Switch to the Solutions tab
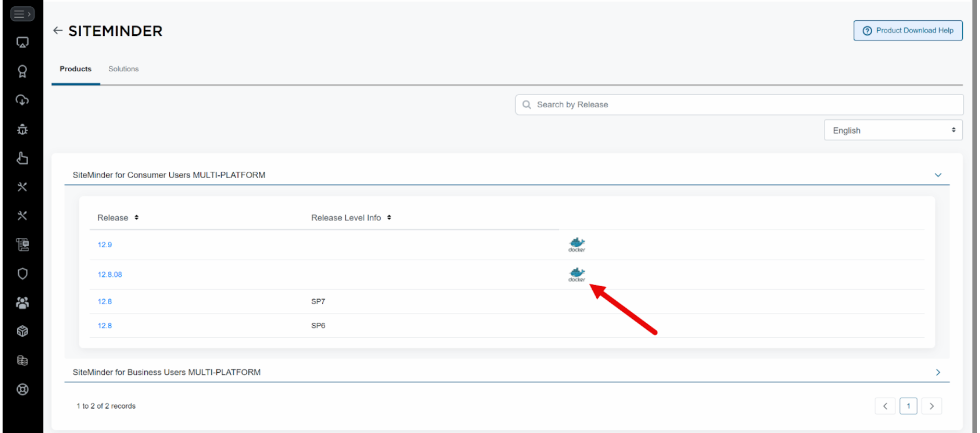 (x=123, y=69)
